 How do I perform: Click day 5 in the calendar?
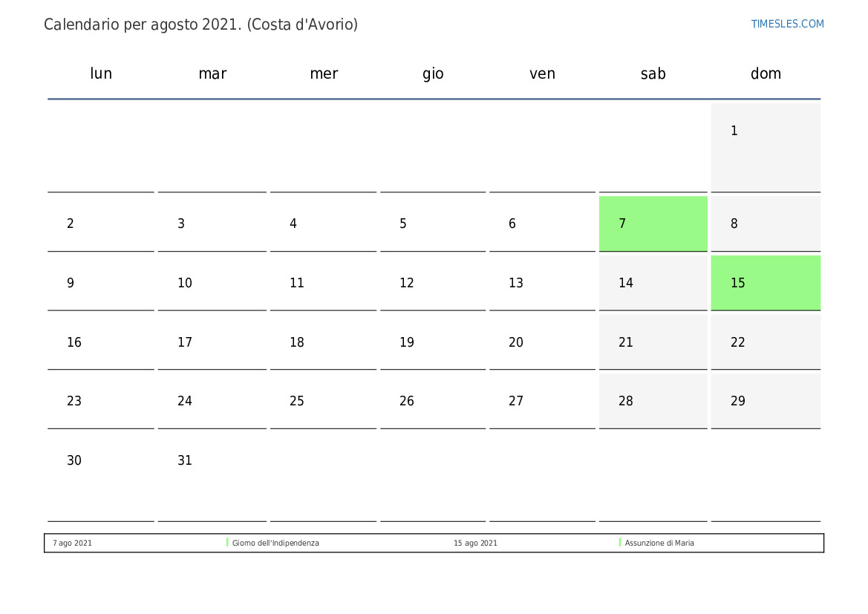coord(433,223)
